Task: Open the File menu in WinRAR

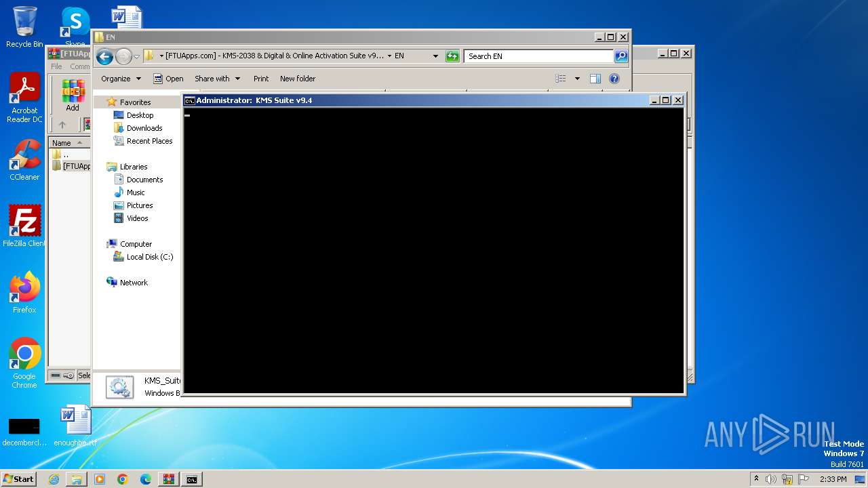Action: 56,66
